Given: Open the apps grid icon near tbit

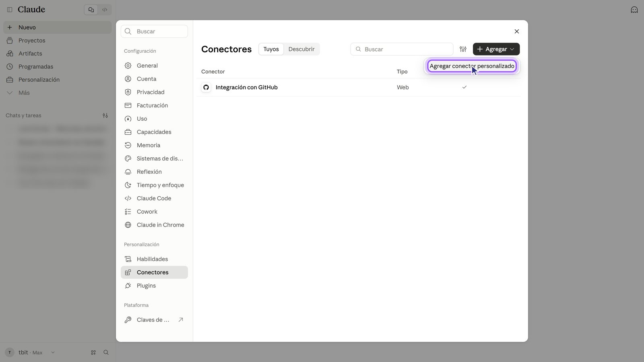Looking at the screenshot, I should [x=93, y=352].
